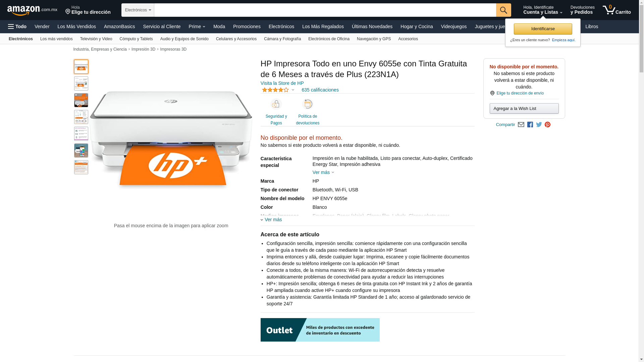This screenshot has width=644, height=362.
Task: Expand the star rating popover arrow
Action: tap(293, 90)
